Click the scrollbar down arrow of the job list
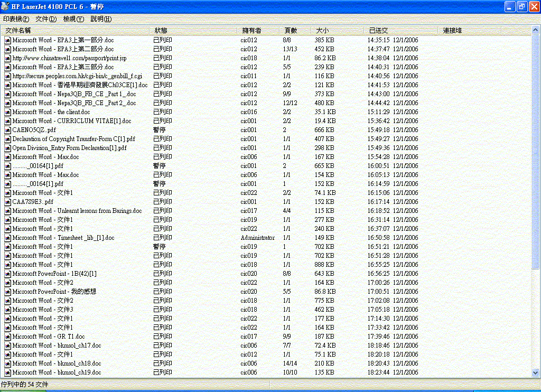 tap(536, 372)
